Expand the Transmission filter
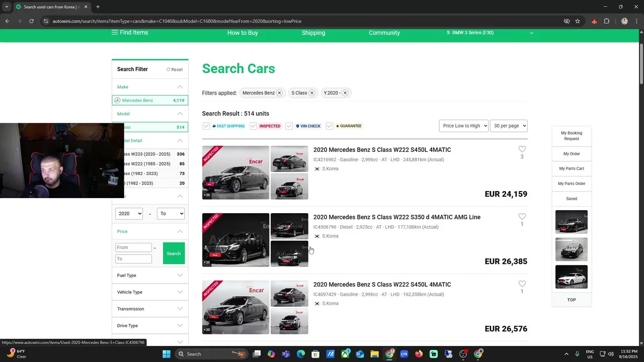Image resolution: width=644 pixels, height=362 pixels. [x=150, y=309]
